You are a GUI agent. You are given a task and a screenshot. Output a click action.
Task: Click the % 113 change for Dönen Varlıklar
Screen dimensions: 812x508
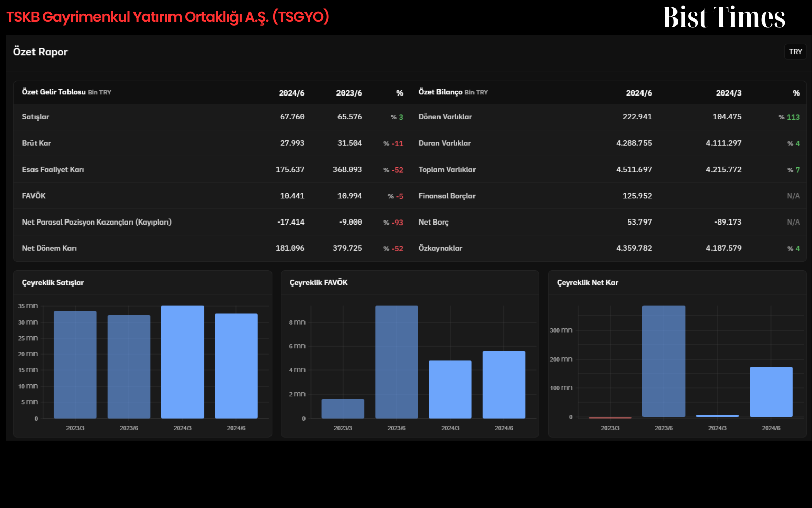789,117
